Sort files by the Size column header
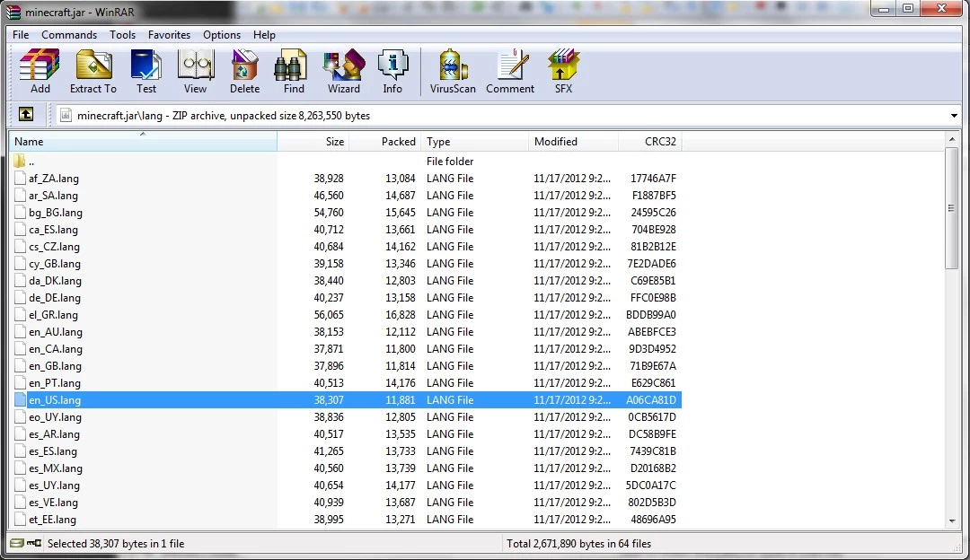The height and width of the screenshot is (560, 970). pyautogui.click(x=313, y=142)
